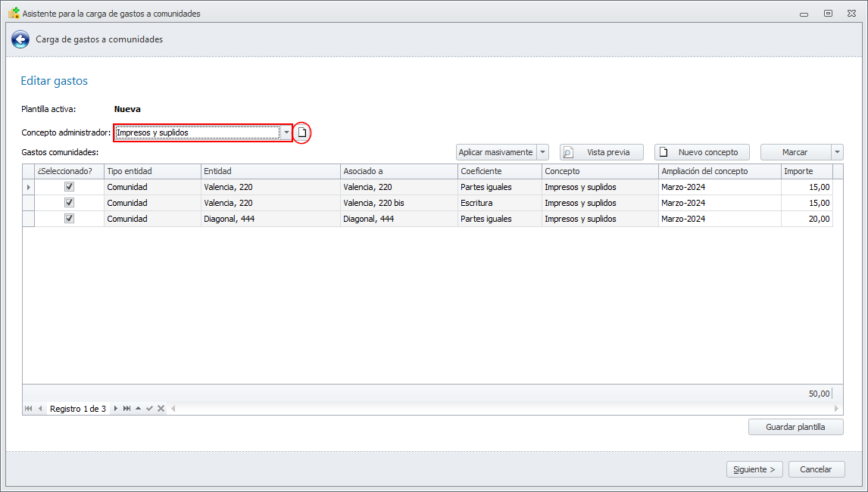
Task: Sort by Importe column header
Action: click(807, 172)
